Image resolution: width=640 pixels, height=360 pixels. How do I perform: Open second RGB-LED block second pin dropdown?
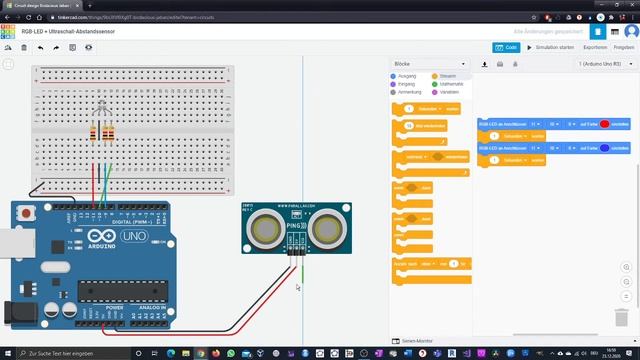[x=553, y=148]
